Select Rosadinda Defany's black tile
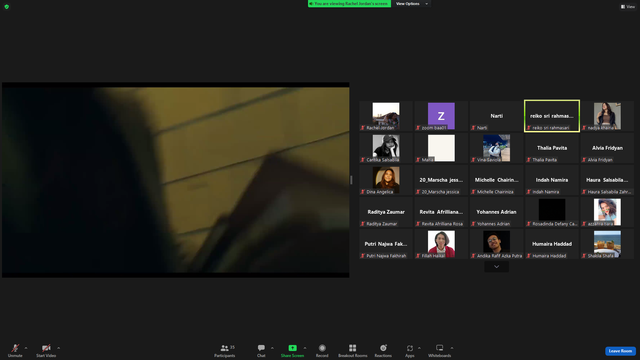The width and height of the screenshot is (640, 360). point(552,212)
